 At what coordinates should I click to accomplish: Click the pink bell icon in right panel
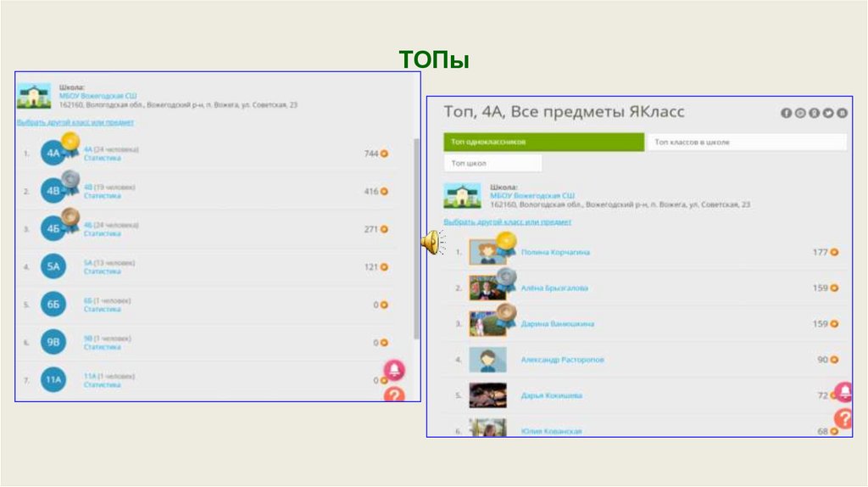(x=844, y=392)
